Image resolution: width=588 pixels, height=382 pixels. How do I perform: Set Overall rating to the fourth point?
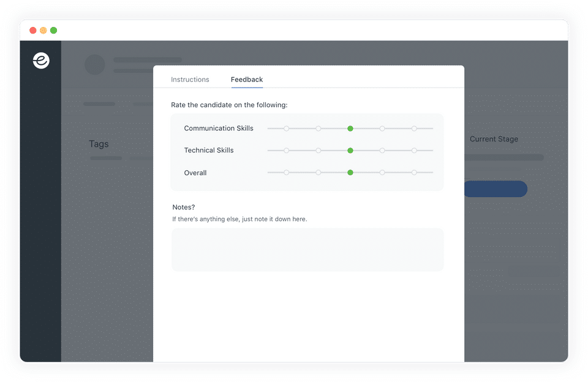pos(382,173)
